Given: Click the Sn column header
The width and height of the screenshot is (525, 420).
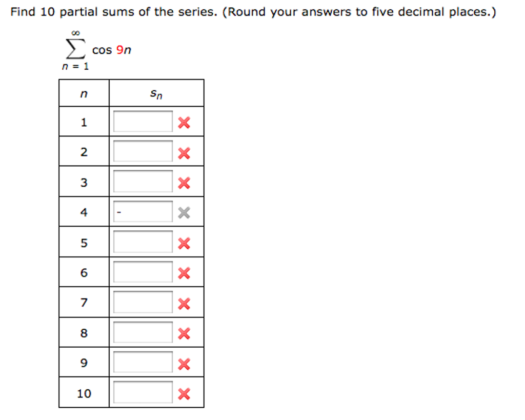Looking at the screenshot, I should 155,93.
